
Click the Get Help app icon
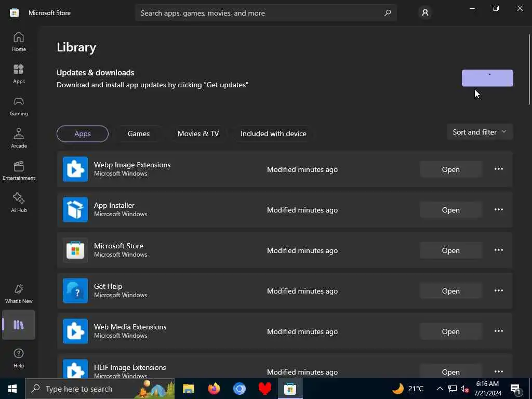(75, 290)
